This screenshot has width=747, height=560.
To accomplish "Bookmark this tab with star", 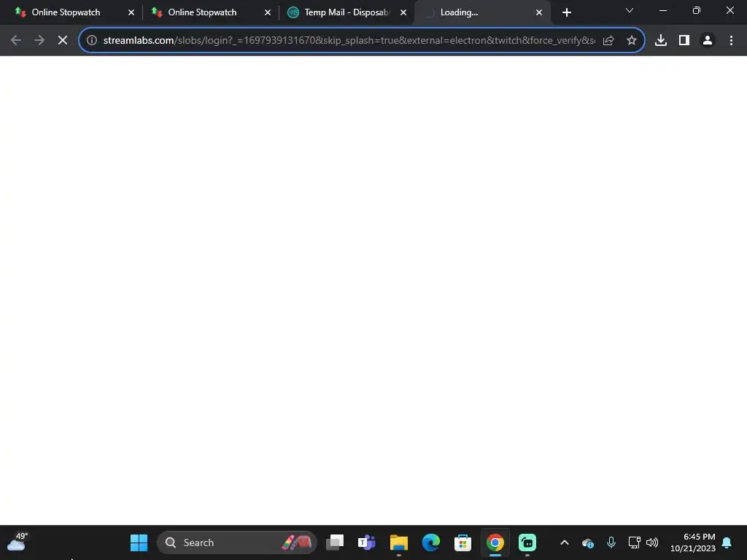I will [x=632, y=41].
